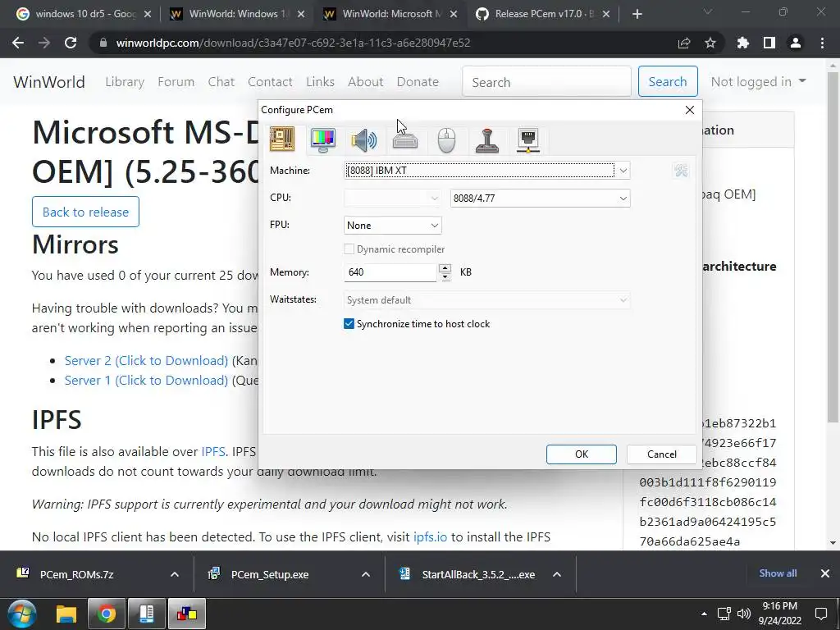840x630 pixels.
Task: Open Windows Start orb
Action: (x=22, y=614)
